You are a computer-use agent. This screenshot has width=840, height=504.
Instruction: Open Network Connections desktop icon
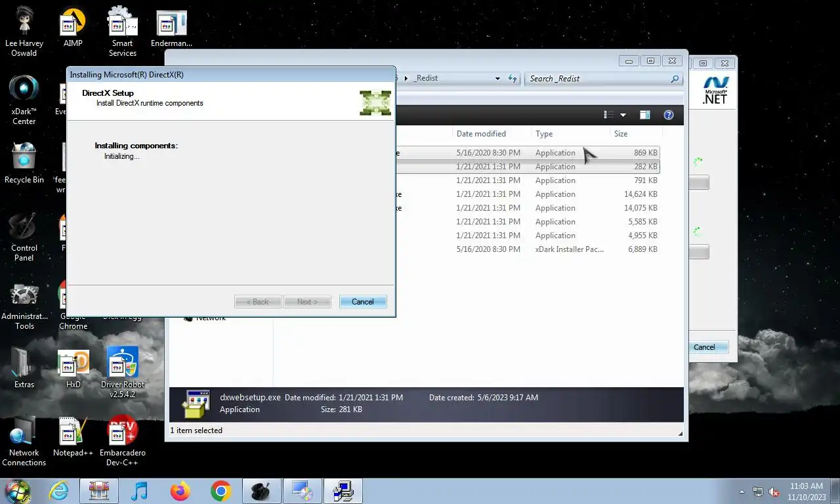(24, 442)
